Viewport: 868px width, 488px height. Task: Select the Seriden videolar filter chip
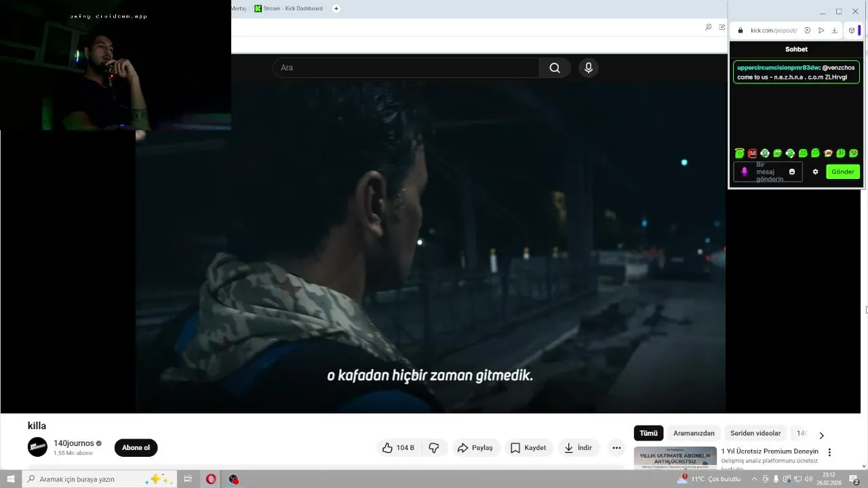pyautogui.click(x=755, y=433)
